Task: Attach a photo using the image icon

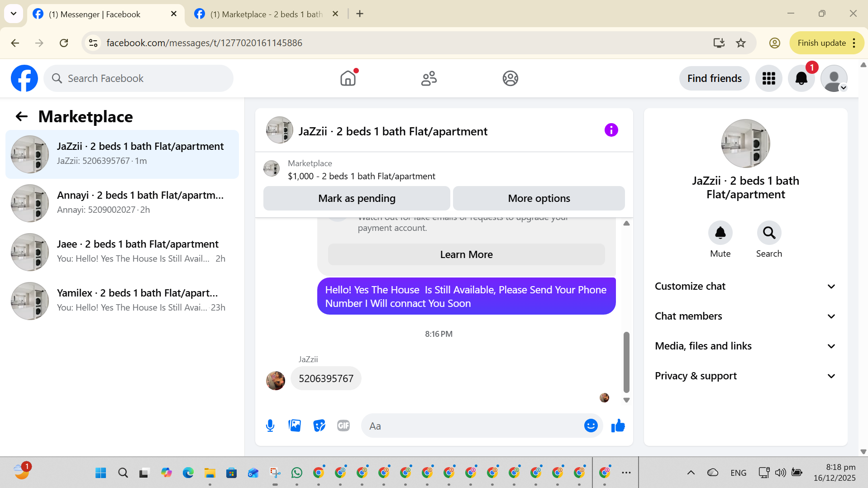Action: [x=295, y=426]
